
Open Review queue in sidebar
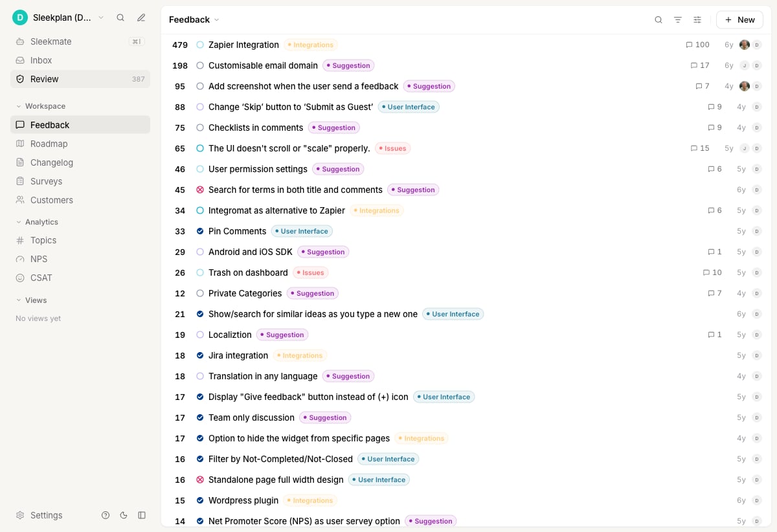(80, 79)
